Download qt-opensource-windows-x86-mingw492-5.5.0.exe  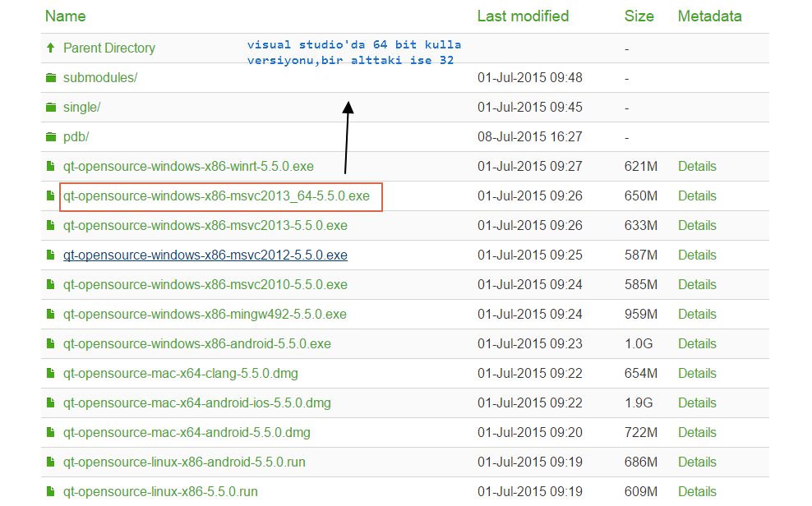point(205,314)
